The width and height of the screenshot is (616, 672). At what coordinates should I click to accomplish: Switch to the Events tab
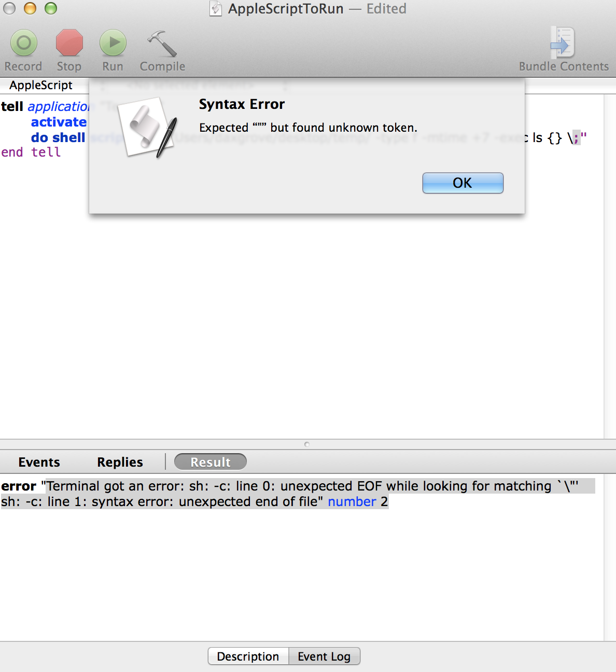(39, 462)
